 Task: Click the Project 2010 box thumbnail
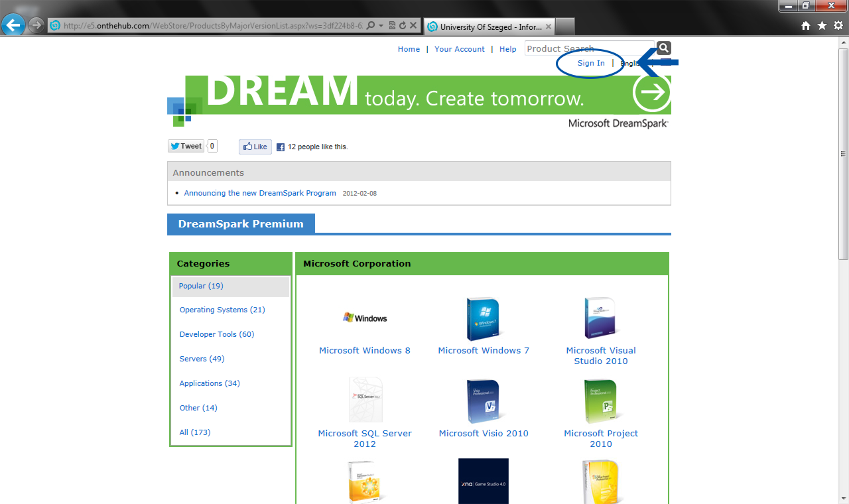[x=601, y=401]
